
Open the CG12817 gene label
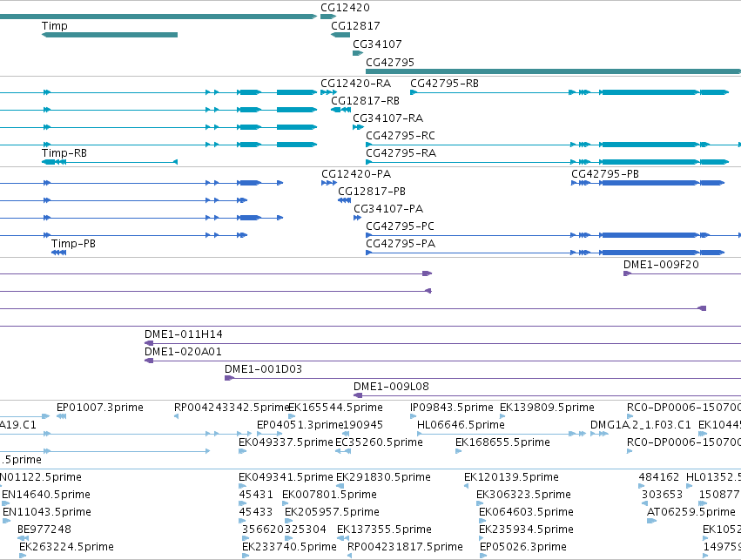click(355, 26)
